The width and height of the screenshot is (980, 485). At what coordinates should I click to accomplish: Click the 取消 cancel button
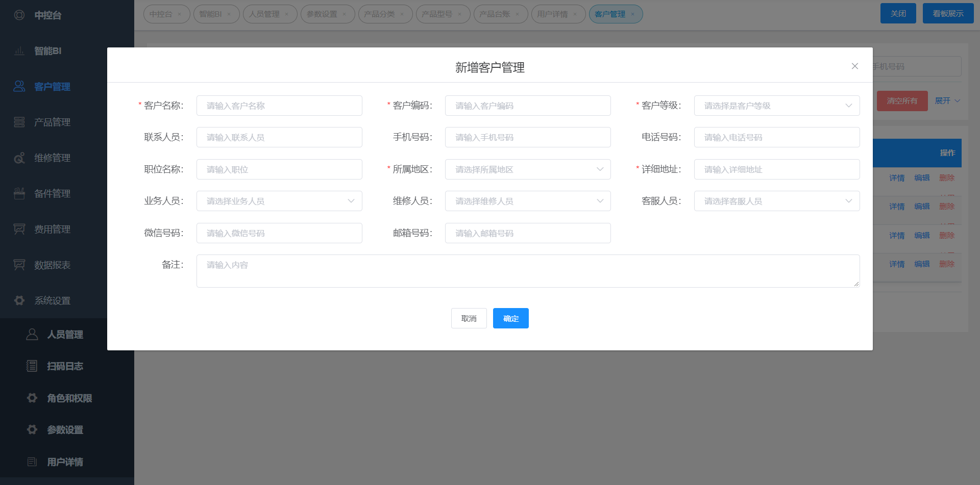tap(469, 318)
